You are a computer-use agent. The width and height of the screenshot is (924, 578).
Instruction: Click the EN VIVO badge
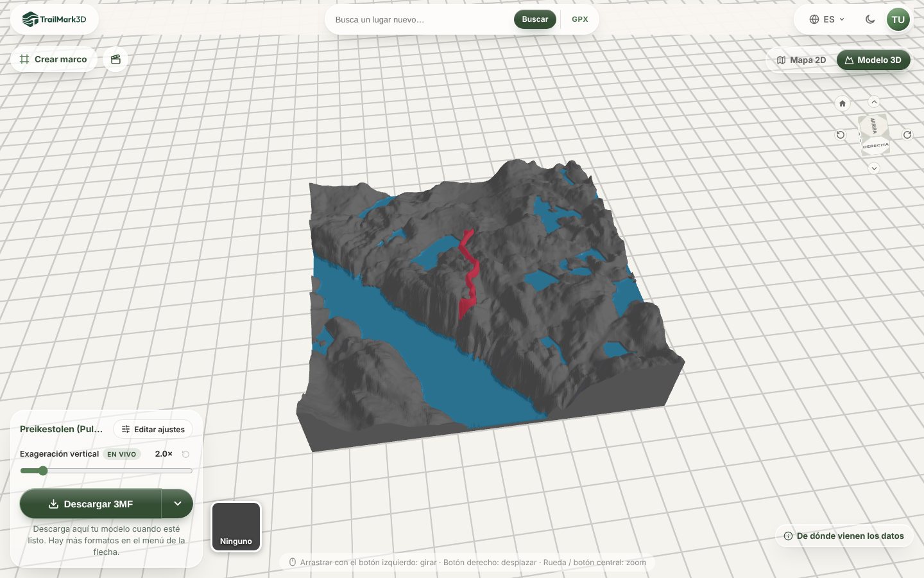(x=122, y=454)
